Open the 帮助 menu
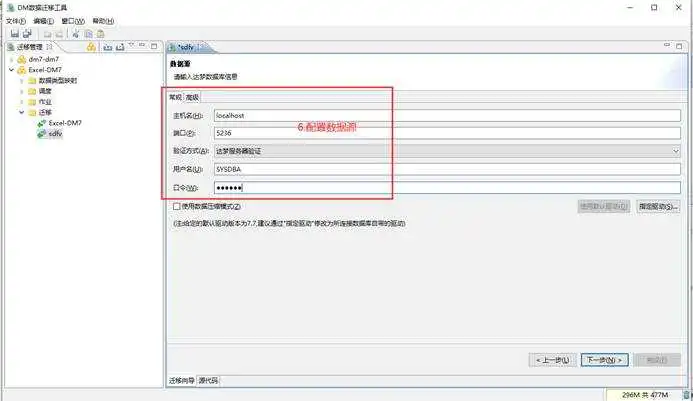The width and height of the screenshot is (693, 401). tap(103, 21)
